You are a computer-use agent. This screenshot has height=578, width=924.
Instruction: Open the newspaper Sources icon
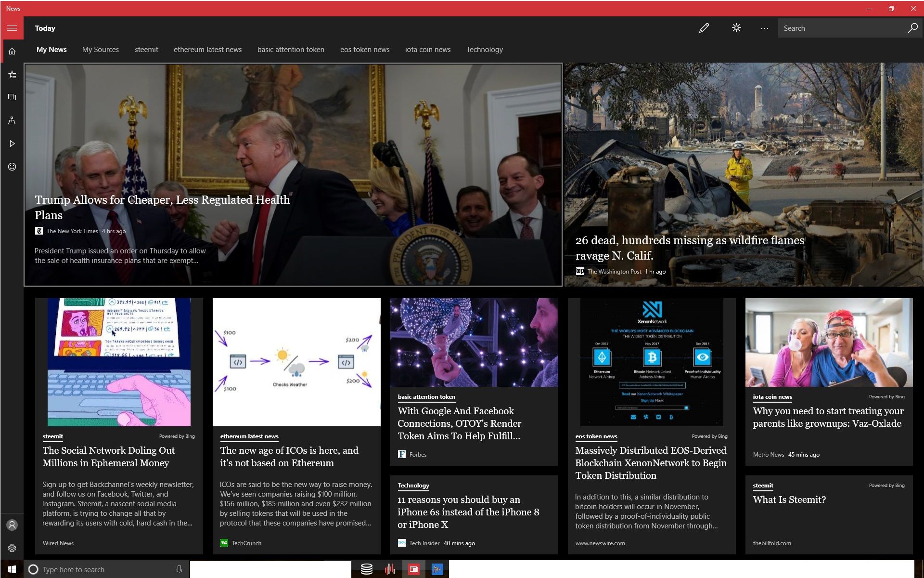pyautogui.click(x=12, y=97)
